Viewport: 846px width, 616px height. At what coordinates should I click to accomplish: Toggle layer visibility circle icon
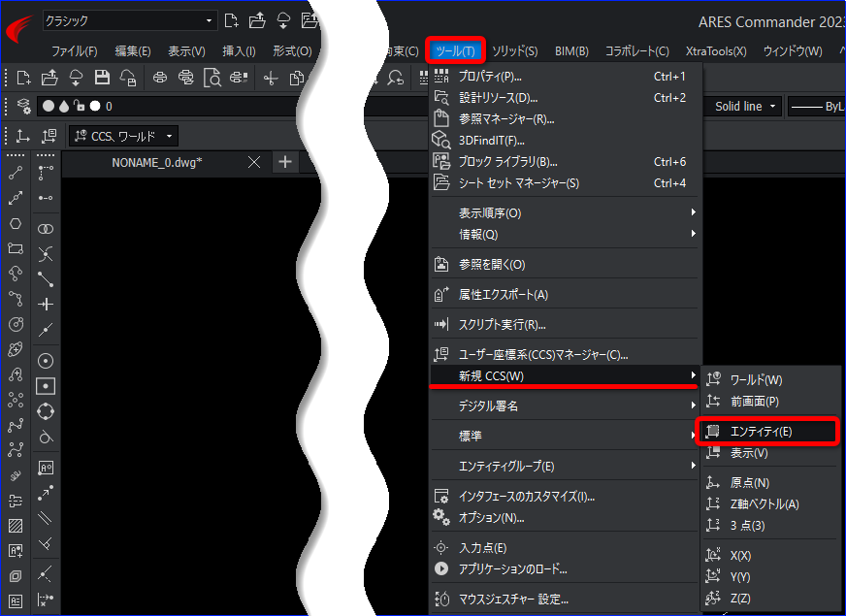(x=49, y=107)
